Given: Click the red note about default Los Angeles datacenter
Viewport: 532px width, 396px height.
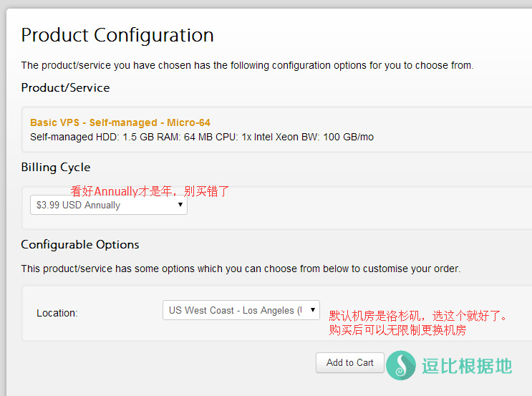Looking at the screenshot, I should (x=418, y=316).
